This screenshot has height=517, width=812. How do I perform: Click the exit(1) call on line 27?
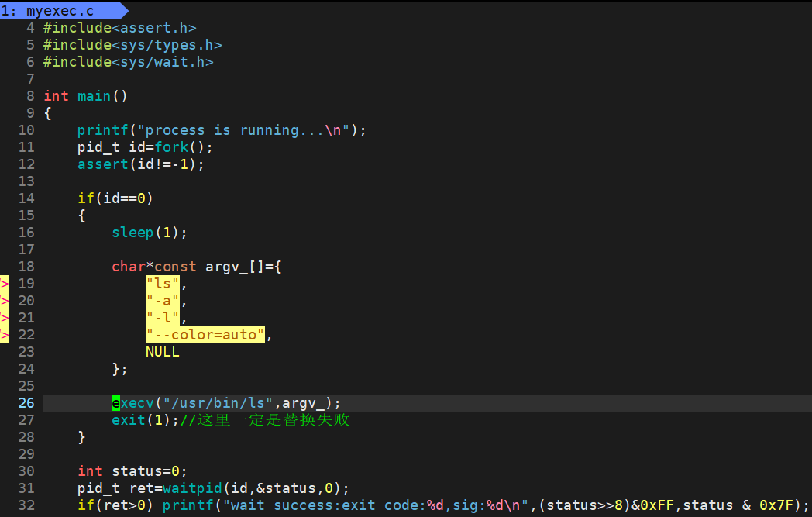click(x=145, y=419)
